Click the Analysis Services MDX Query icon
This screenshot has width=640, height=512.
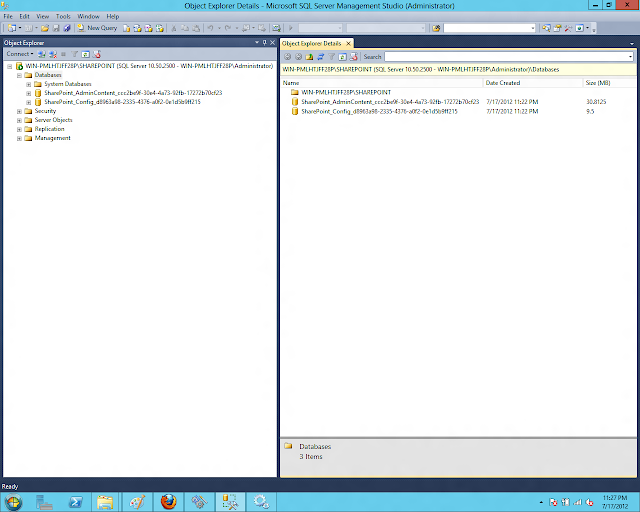[138, 28]
